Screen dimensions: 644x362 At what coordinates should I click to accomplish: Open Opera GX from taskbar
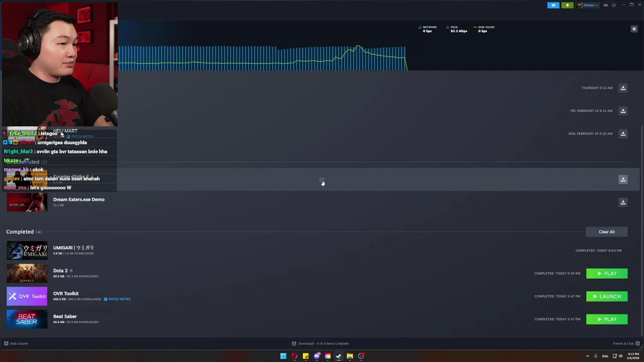coord(294,356)
